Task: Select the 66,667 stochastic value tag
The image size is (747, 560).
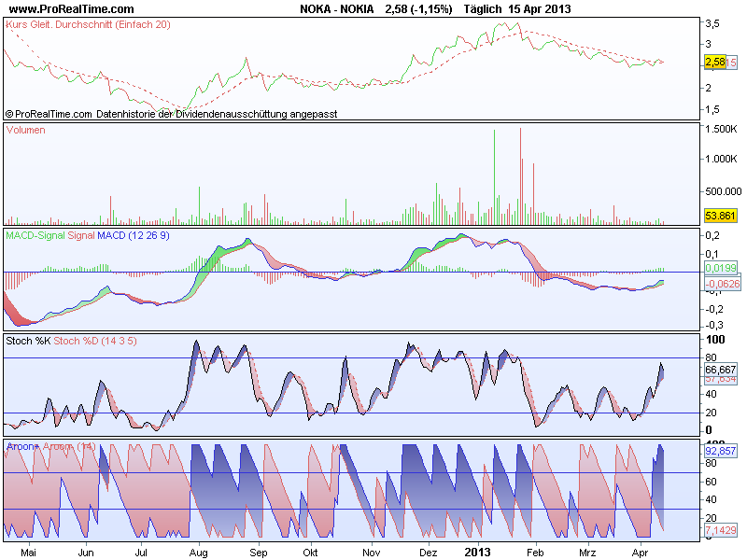Action: [721, 370]
